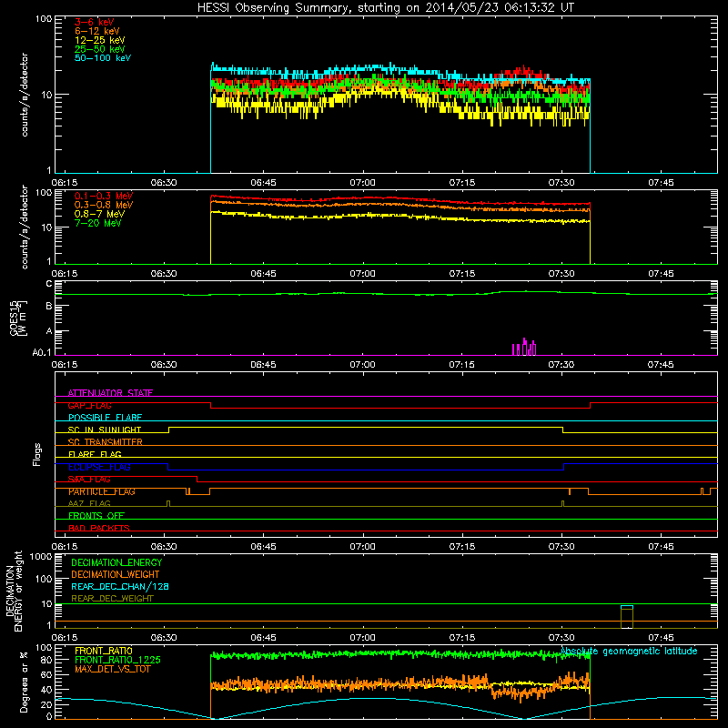
Task: Click the B level label on the GOES axis
Action: click(x=49, y=306)
